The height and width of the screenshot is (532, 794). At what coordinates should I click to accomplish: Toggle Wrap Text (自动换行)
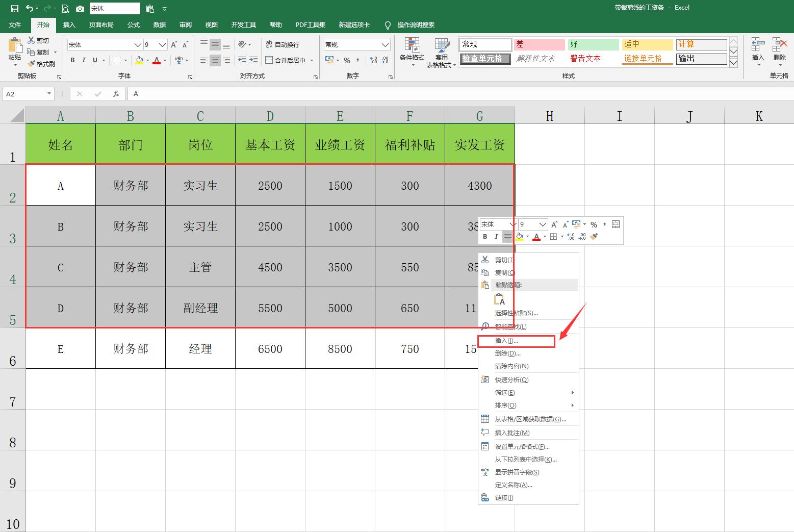pyautogui.click(x=283, y=44)
